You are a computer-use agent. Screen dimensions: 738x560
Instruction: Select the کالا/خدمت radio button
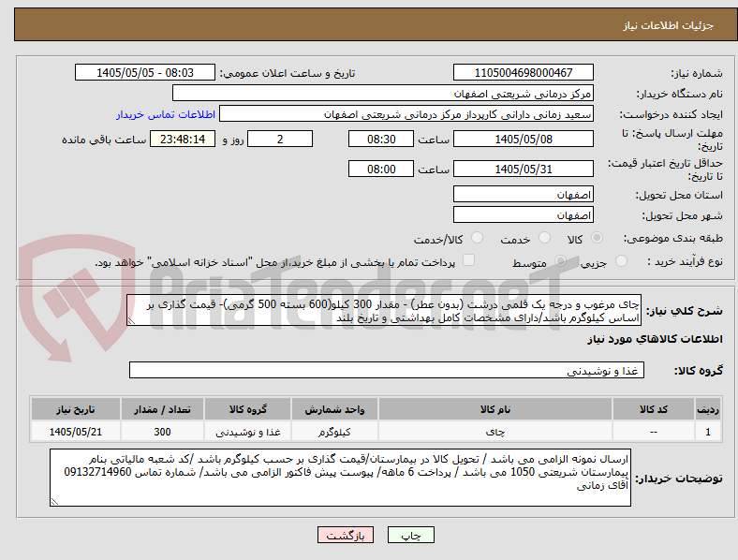[x=478, y=238]
